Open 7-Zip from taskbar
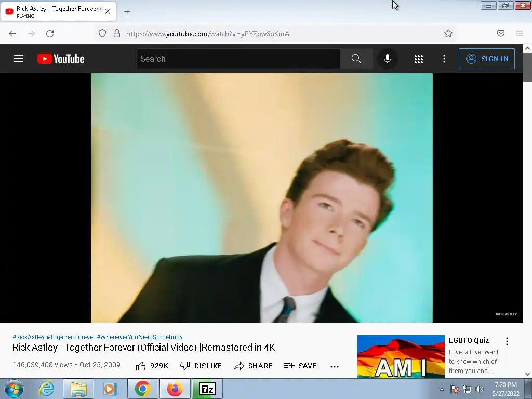The width and height of the screenshot is (532, 399). click(x=207, y=389)
